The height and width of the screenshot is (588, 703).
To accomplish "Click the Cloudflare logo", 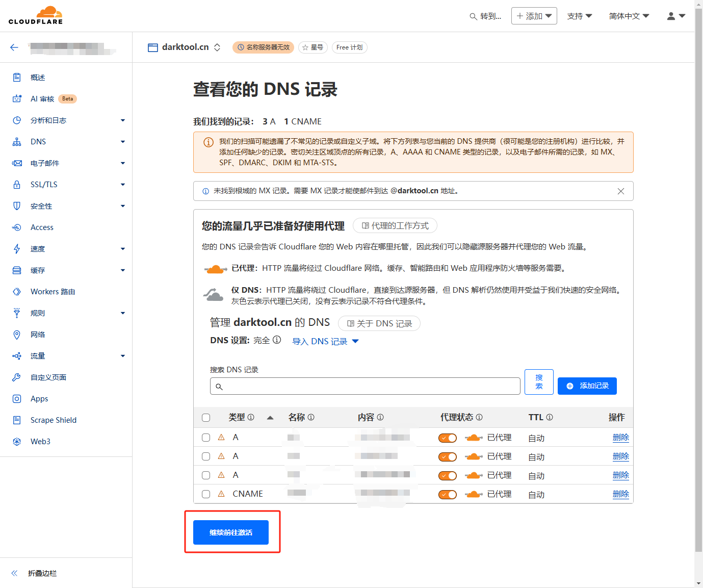I will (36, 15).
